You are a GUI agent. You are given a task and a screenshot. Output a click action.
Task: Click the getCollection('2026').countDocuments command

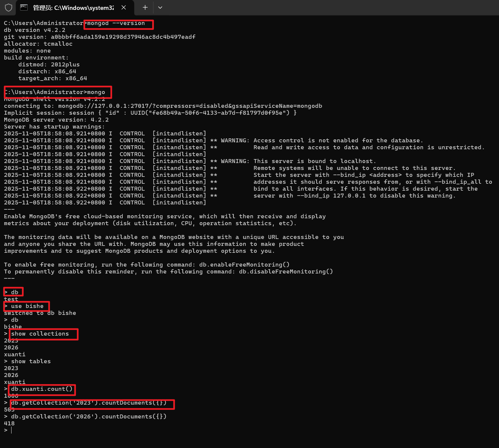[89, 416]
